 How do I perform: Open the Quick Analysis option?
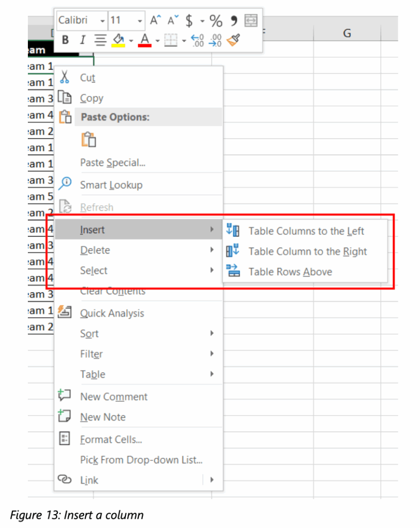pos(112,313)
